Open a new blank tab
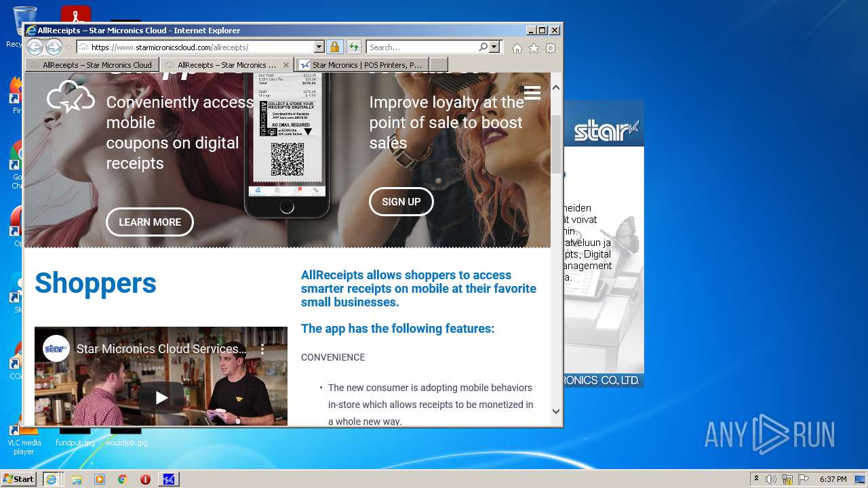 tap(439, 65)
